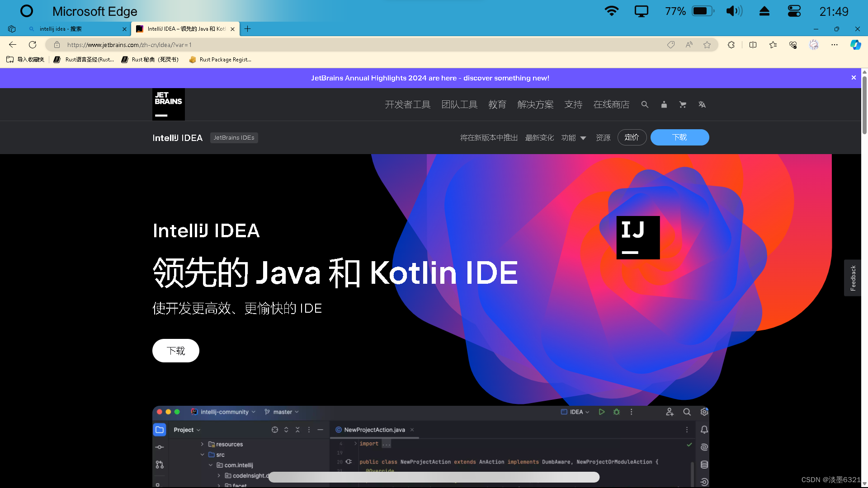This screenshot has height=488, width=868.
Task: Open the 定价 pricing page
Action: (632, 137)
